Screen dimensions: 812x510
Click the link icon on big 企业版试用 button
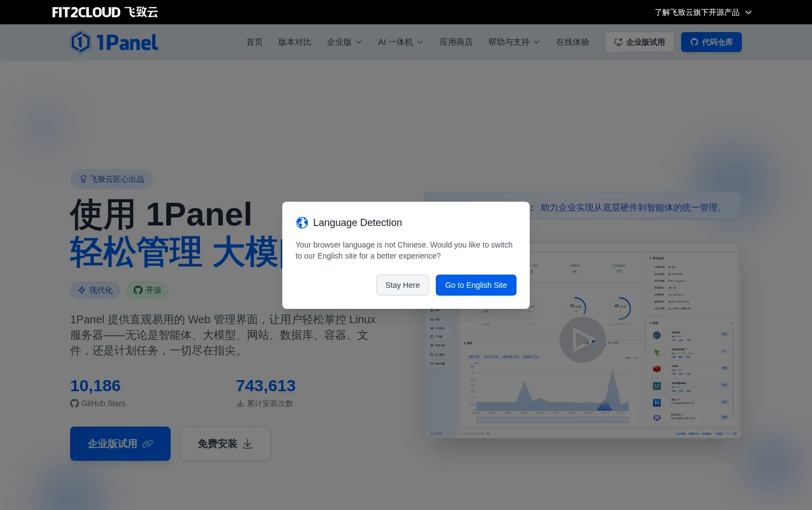coord(147,444)
